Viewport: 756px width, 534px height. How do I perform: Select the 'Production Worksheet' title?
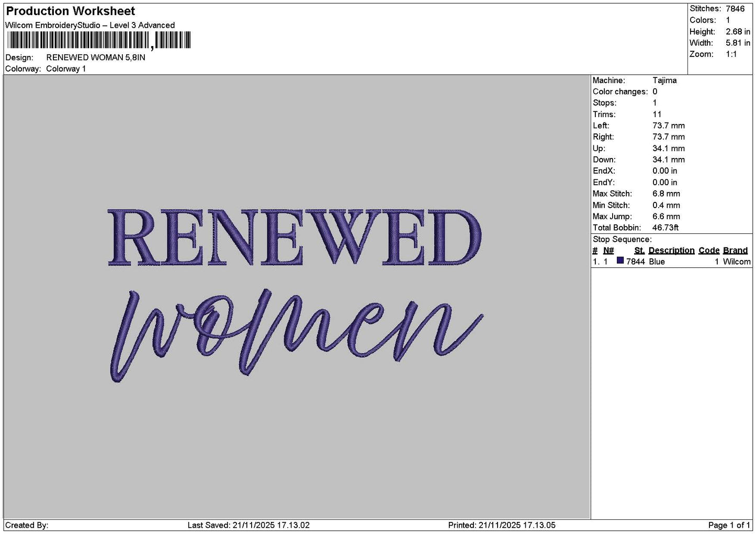(x=70, y=11)
